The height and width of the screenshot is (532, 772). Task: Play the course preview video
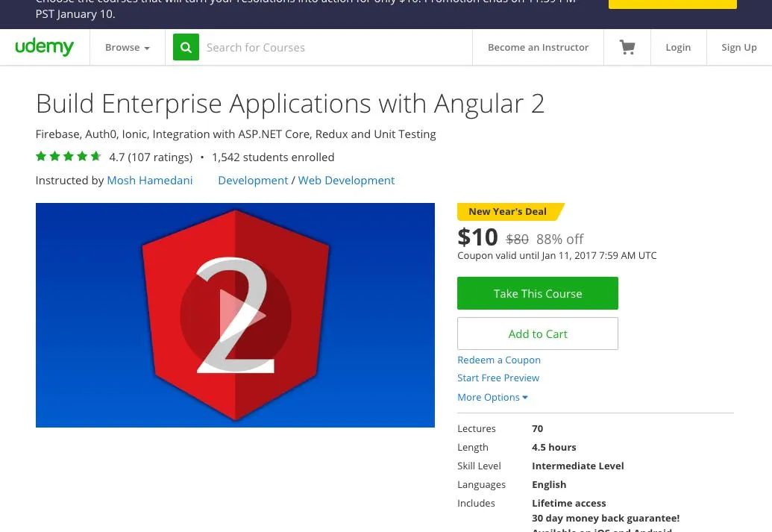pyautogui.click(x=235, y=315)
